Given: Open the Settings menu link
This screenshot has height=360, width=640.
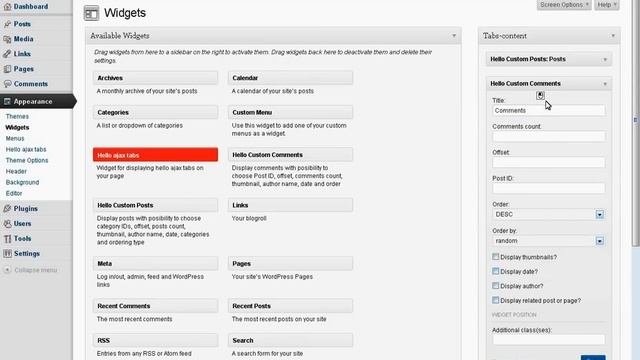Looking at the screenshot, I should pos(27,253).
